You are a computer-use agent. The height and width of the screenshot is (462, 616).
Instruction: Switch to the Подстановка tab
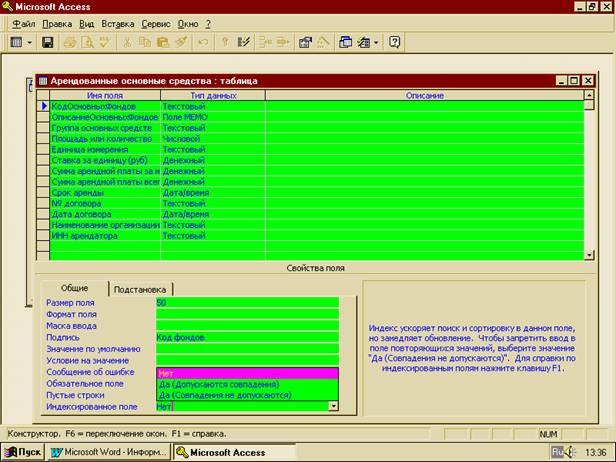pos(140,288)
